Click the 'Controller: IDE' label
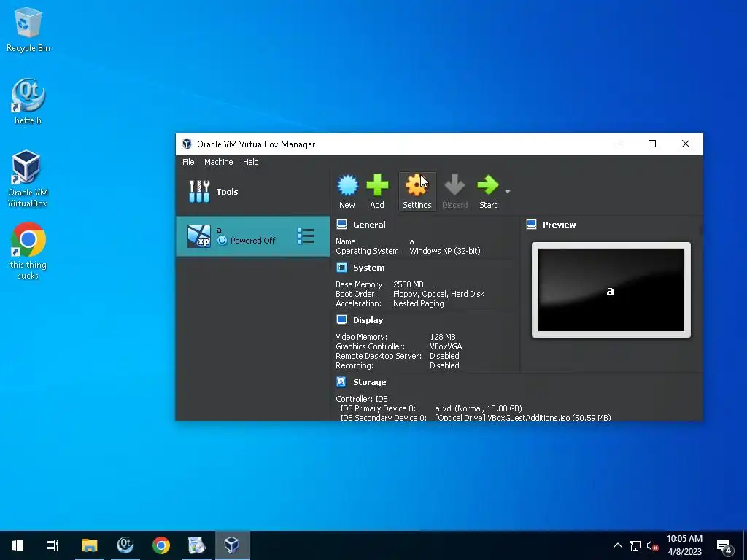The image size is (747, 560). [362, 399]
